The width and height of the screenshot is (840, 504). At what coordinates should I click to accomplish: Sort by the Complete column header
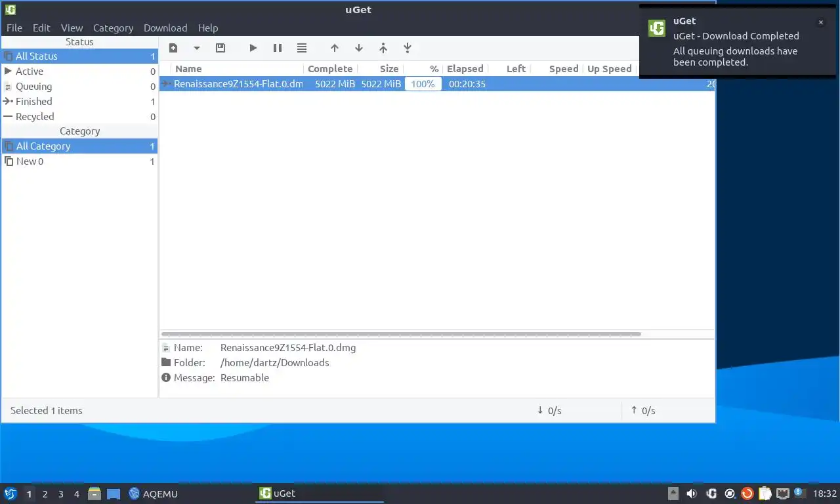coord(330,68)
